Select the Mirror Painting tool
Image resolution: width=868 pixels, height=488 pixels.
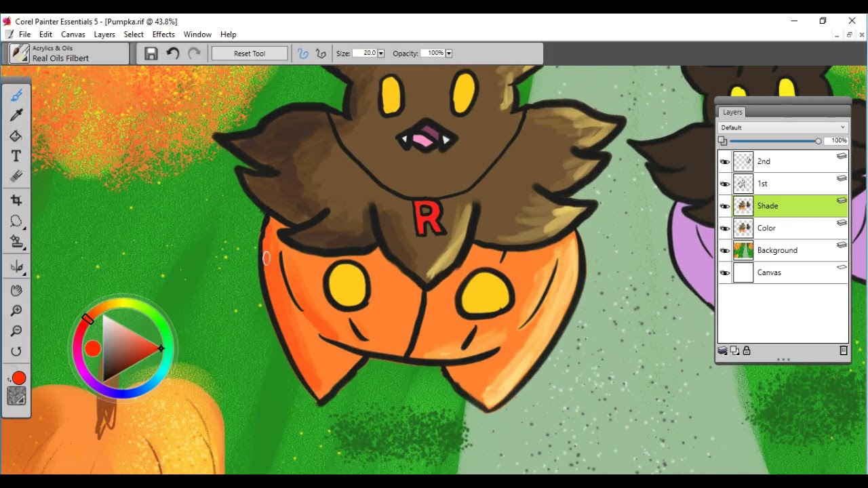16,266
